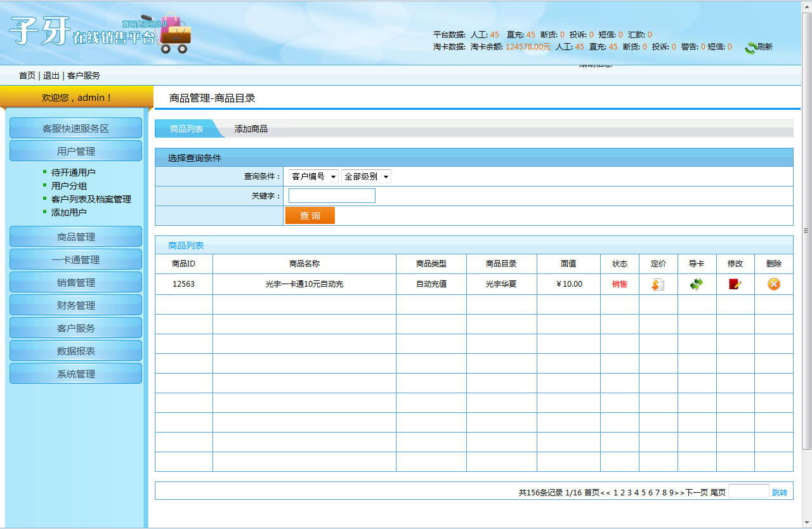The height and width of the screenshot is (529, 812).
Task: Go to page 9 in pagination
Action: [671, 492]
